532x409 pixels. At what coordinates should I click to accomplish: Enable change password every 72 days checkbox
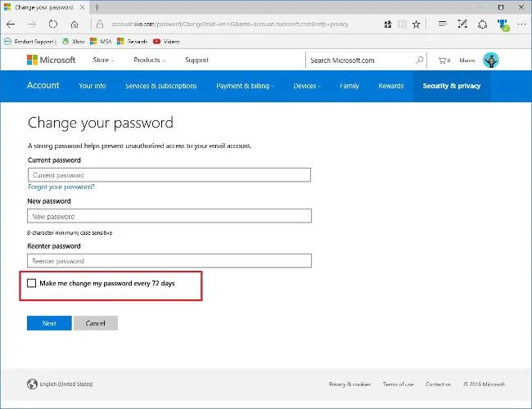coord(32,283)
